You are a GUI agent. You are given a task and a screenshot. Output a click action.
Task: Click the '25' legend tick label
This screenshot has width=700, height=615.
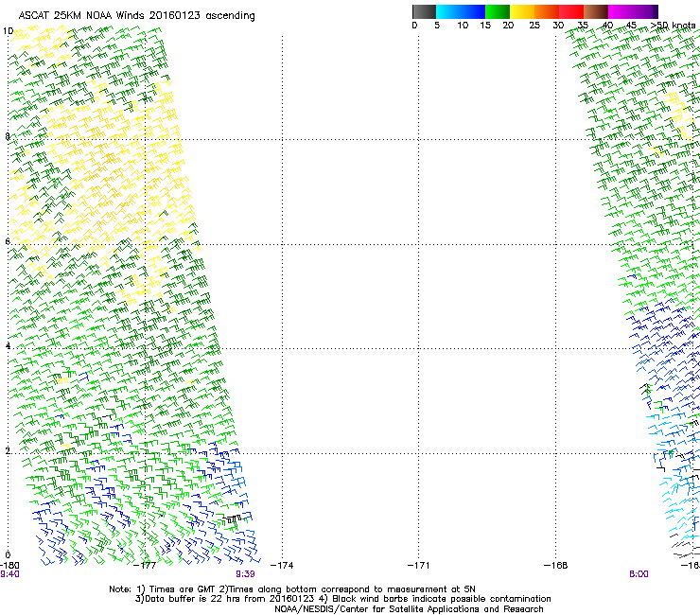534,26
